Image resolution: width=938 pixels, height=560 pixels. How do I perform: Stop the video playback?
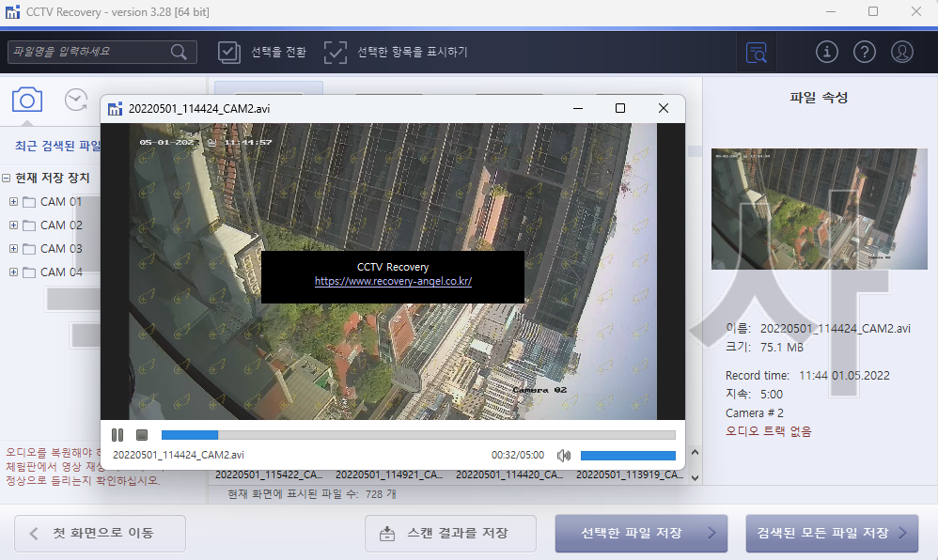[x=142, y=435]
